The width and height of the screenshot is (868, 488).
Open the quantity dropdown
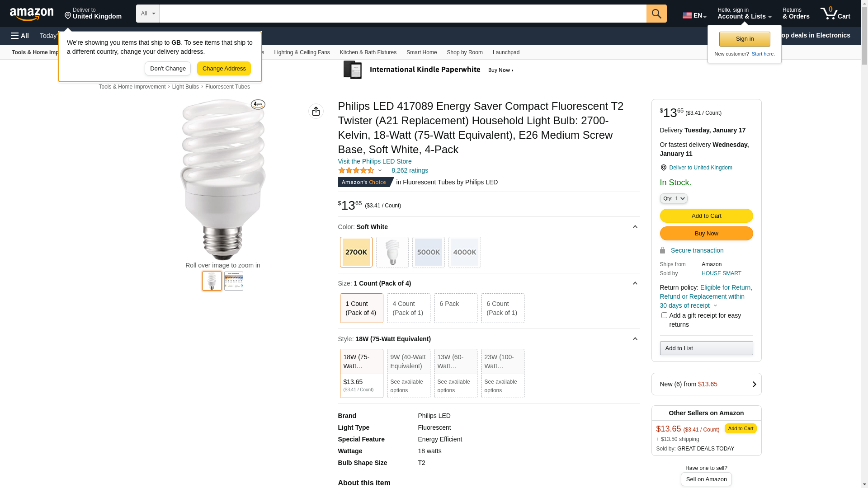pyautogui.click(x=674, y=198)
